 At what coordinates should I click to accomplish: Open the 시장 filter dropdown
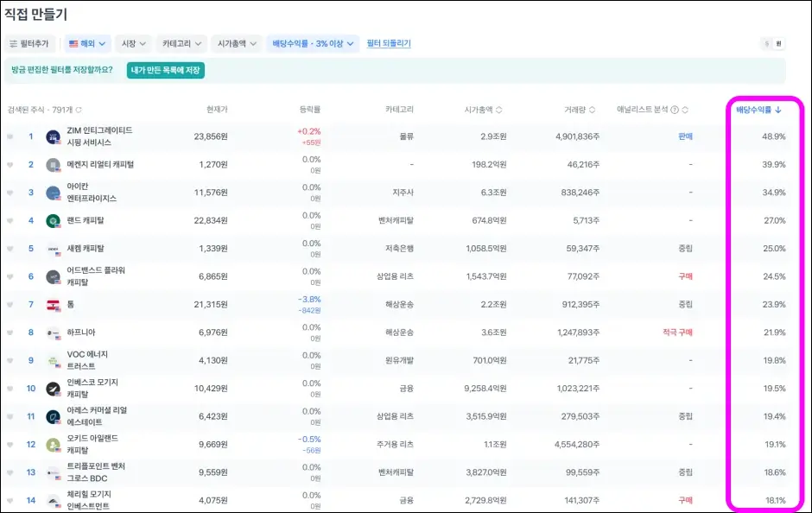[133, 43]
